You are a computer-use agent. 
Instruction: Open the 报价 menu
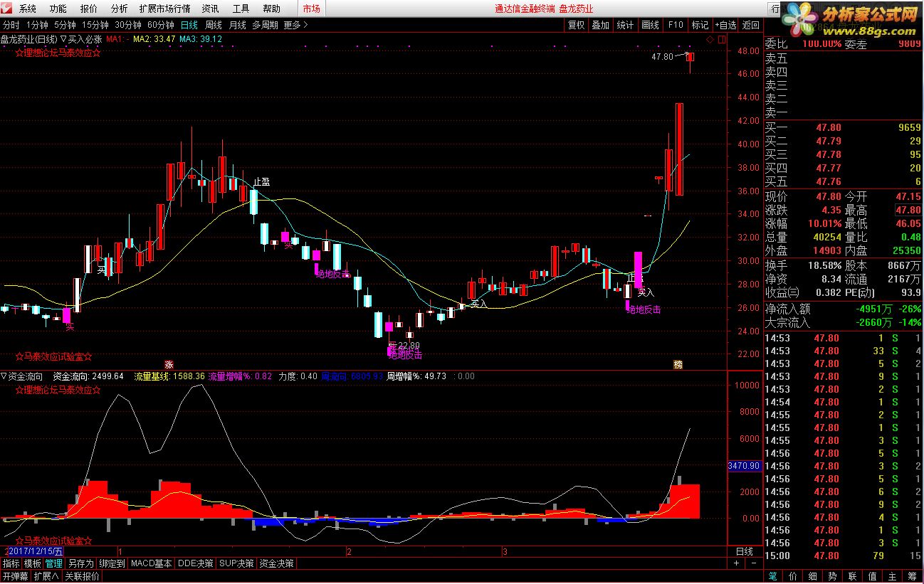coord(89,9)
